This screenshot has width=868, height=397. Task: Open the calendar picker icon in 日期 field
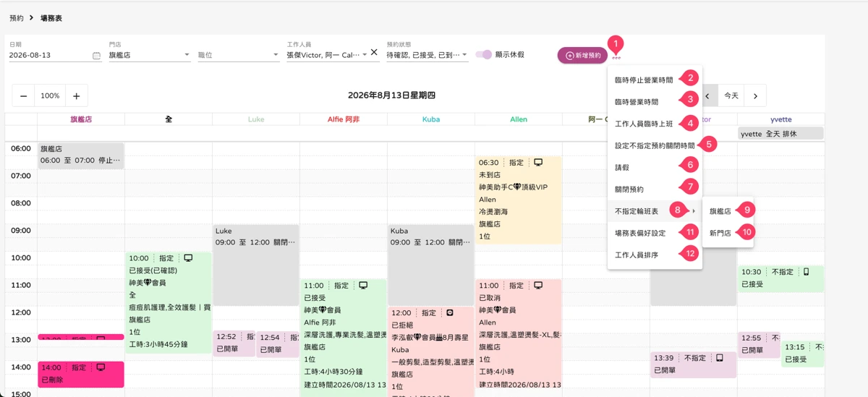click(96, 55)
